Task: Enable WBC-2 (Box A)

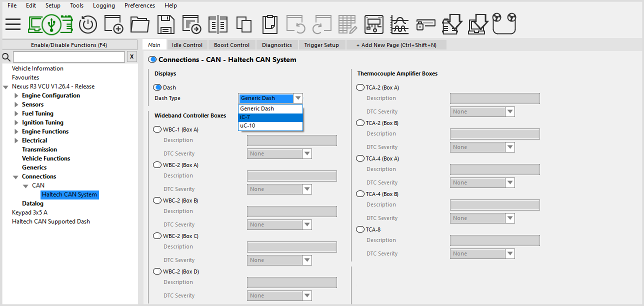Action: [157, 165]
